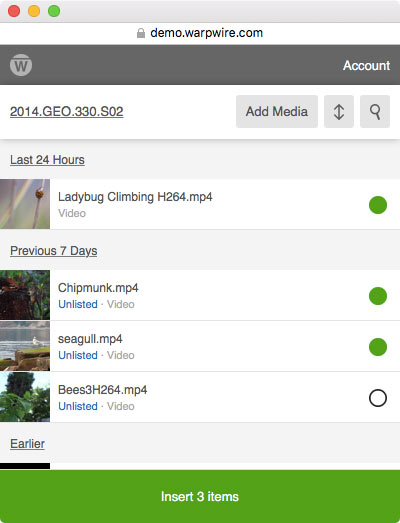Open the sort order arrows button
Viewport: 400px width, 523px height.
339,111
